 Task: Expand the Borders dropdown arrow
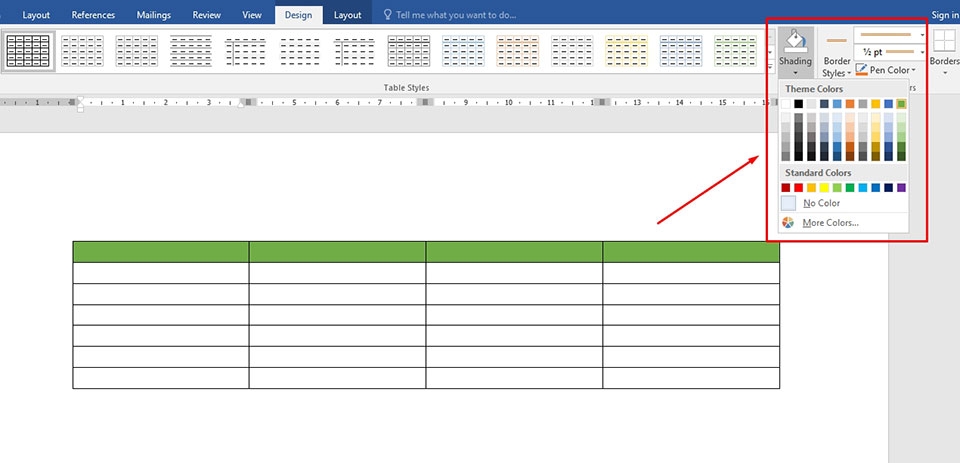(x=944, y=73)
